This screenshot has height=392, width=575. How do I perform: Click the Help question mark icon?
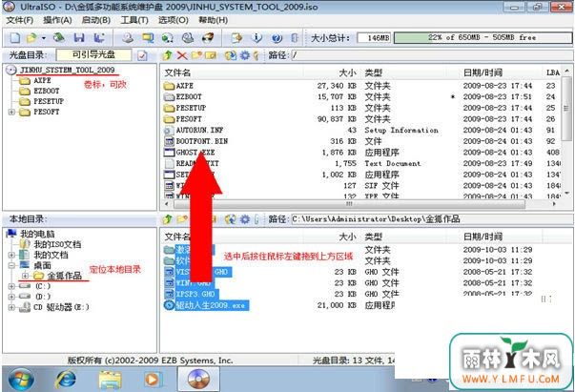(x=277, y=38)
